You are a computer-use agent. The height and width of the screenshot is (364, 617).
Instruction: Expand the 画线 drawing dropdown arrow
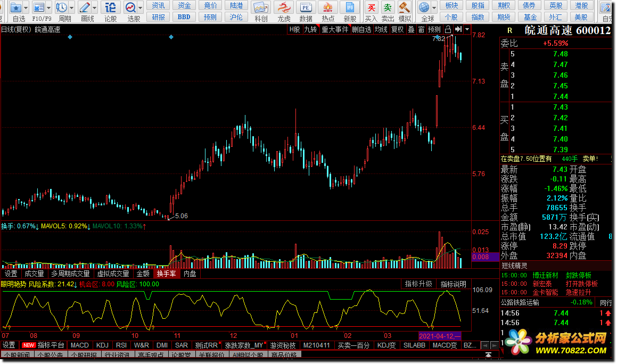(95, 7)
